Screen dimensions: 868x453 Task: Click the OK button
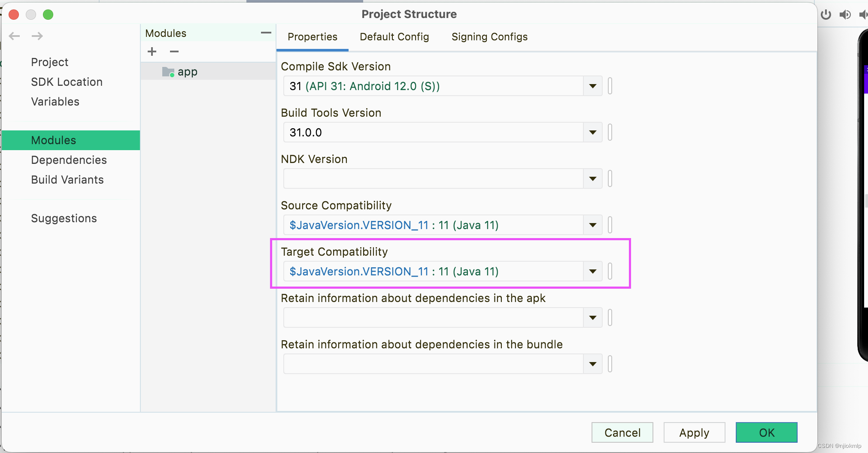[x=766, y=432]
